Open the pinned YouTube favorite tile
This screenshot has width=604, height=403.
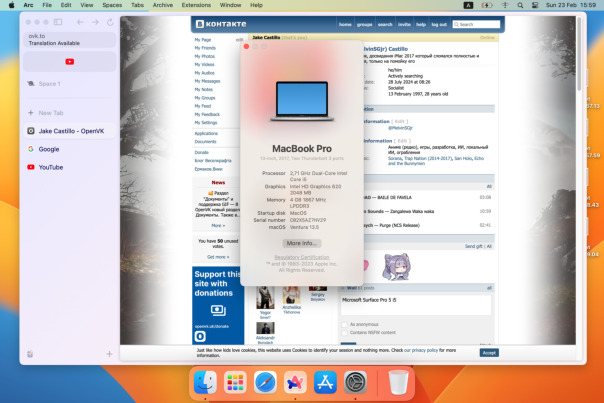pyautogui.click(x=69, y=62)
